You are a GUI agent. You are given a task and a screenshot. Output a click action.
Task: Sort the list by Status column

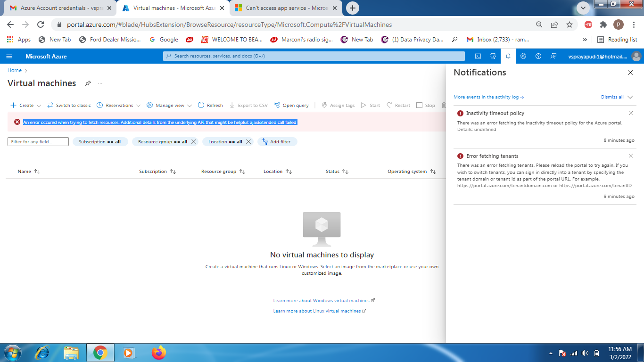point(337,172)
